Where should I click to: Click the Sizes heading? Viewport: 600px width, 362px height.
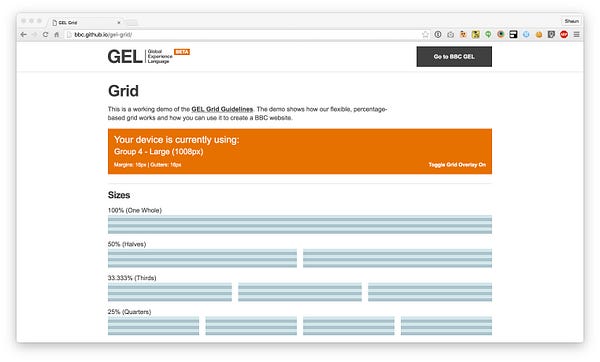click(x=119, y=195)
